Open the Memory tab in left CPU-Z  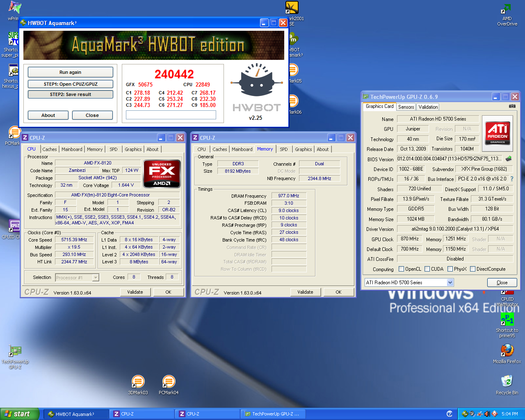pyautogui.click(x=94, y=149)
